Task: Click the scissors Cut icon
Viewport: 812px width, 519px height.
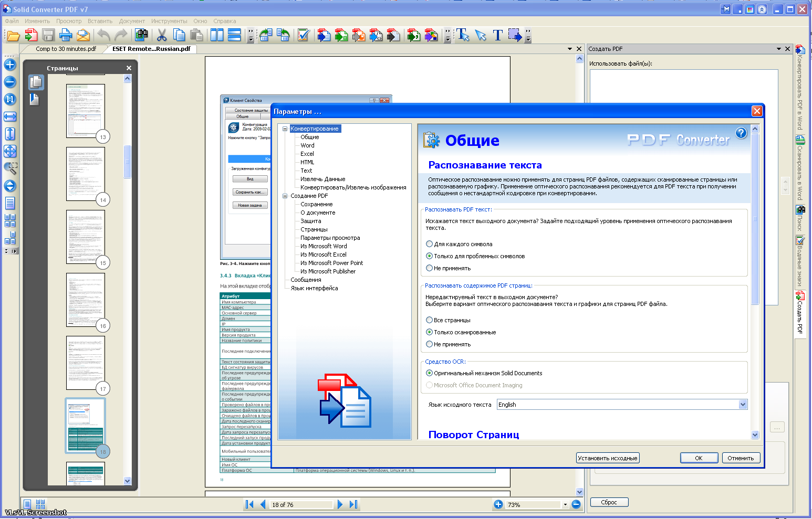Action: (162, 35)
